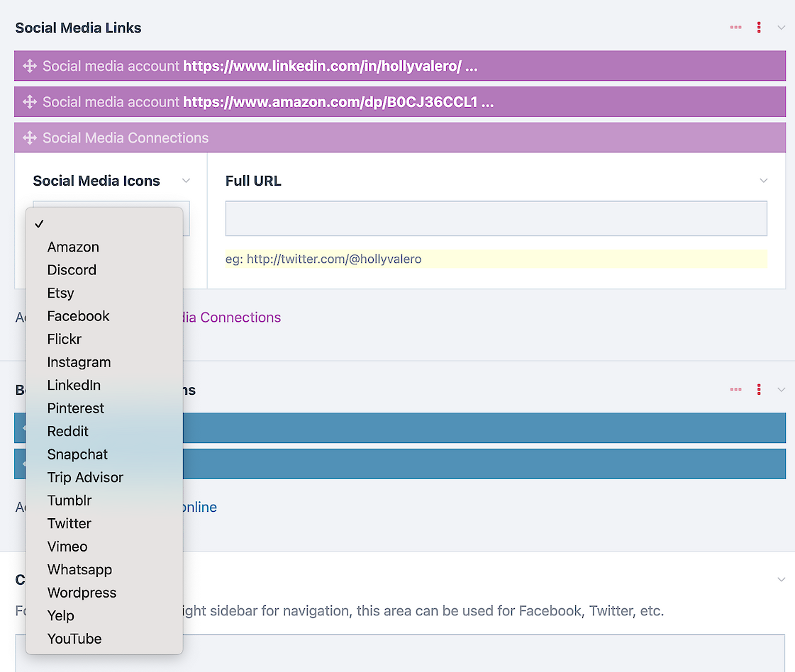Select Pinterest in the dropdown list
This screenshot has width=795, height=672.
click(x=104, y=408)
